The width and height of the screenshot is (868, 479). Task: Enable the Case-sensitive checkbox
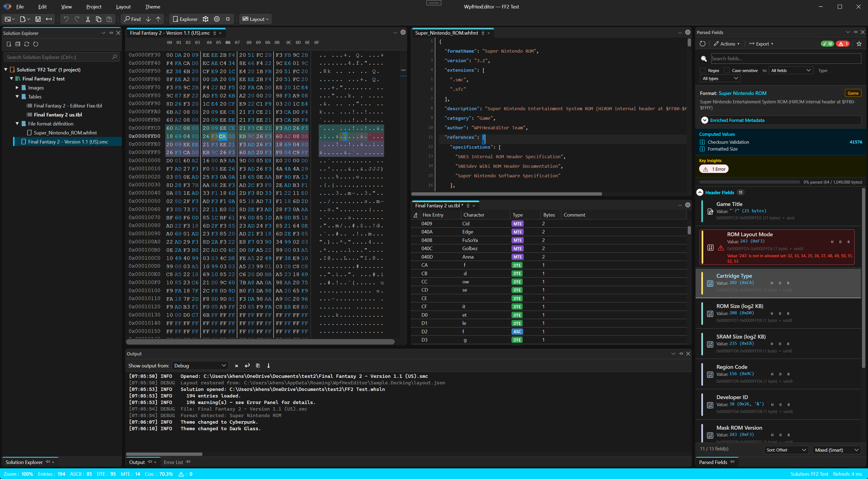727,70
